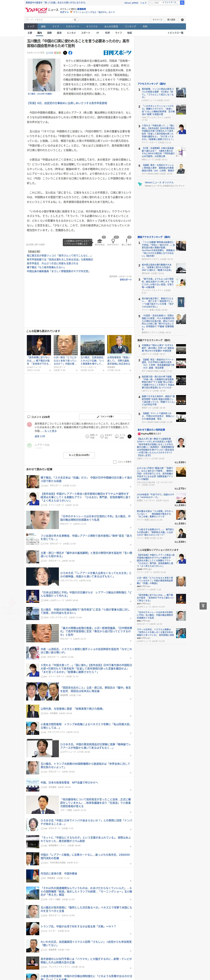Click the keyword search magnifier button
Image resolution: width=210 pixels, height=980 pixels.
pyautogui.click(x=75, y=20)
